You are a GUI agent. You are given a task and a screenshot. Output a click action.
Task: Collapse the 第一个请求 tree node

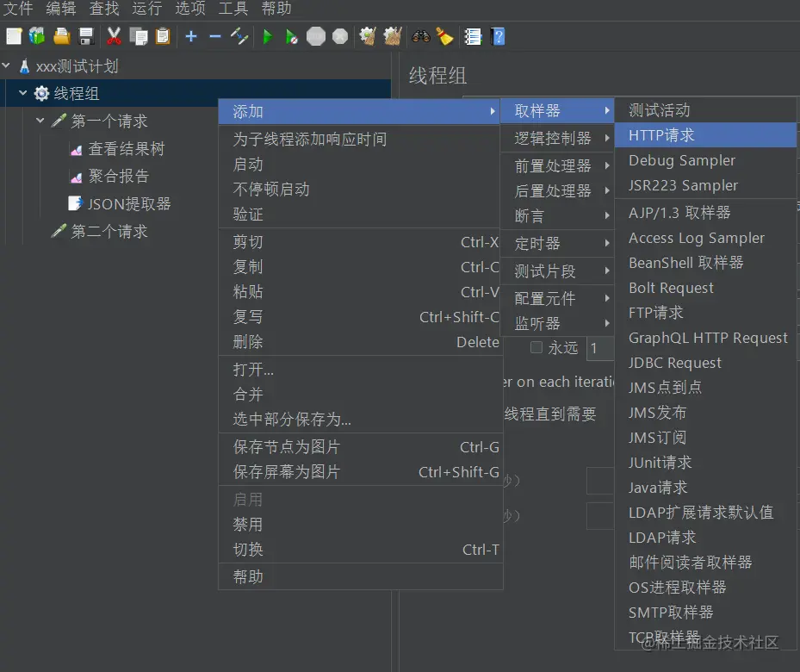coord(40,121)
